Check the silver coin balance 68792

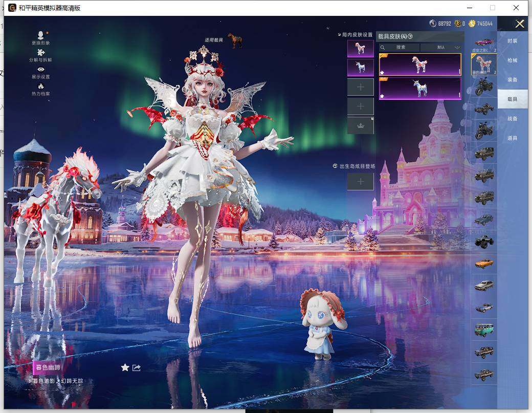click(440, 24)
